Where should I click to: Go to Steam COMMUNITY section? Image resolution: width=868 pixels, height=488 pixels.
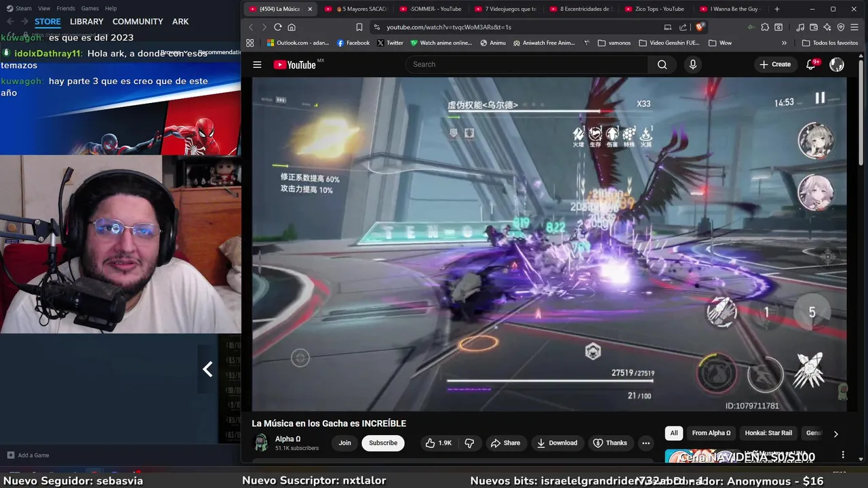138,22
